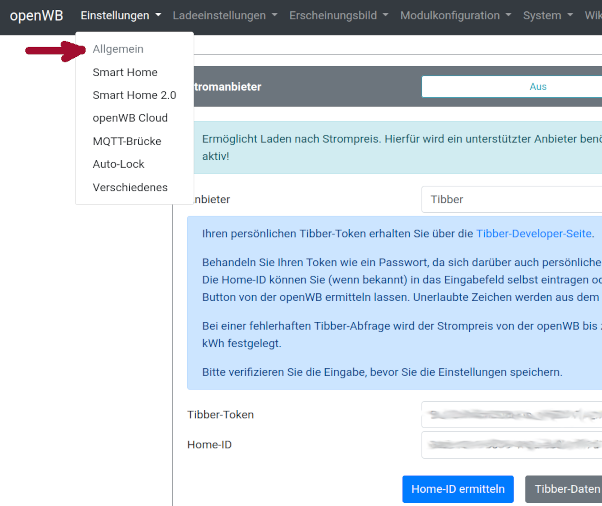This screenshot has height=506, width=602.
Task: Open the System dropdown menu
Action: coord(547,16)
